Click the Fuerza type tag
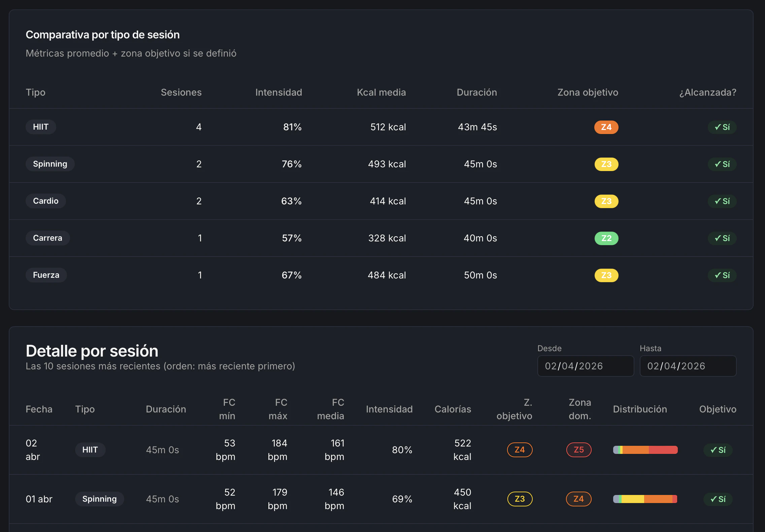This screenshot has width=765, height=532. click(x=46, y=275)
